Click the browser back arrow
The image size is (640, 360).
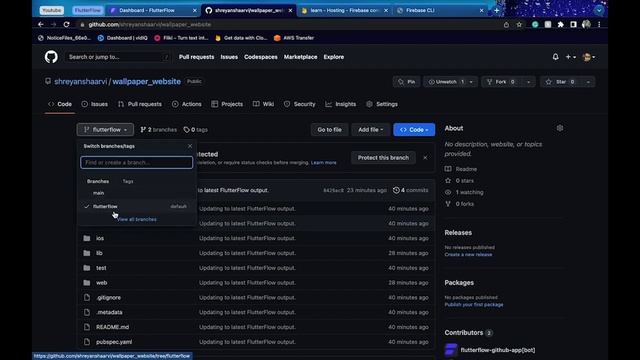click(x=41, y=24)
